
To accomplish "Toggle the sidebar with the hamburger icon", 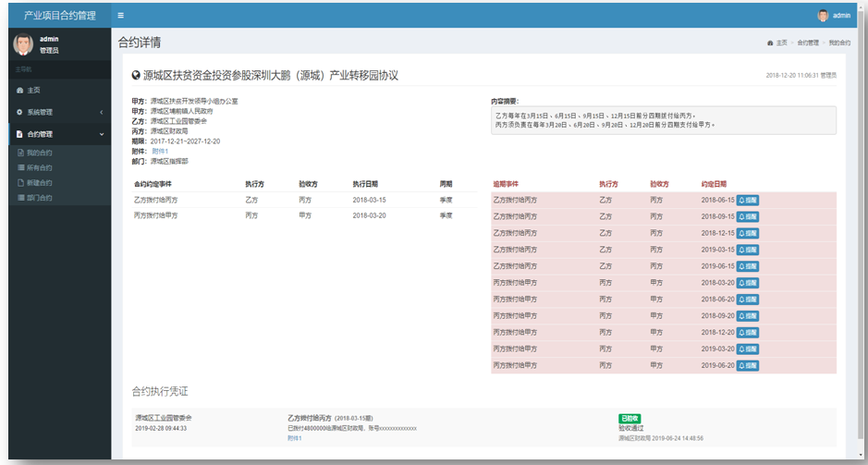I will 121,16.
